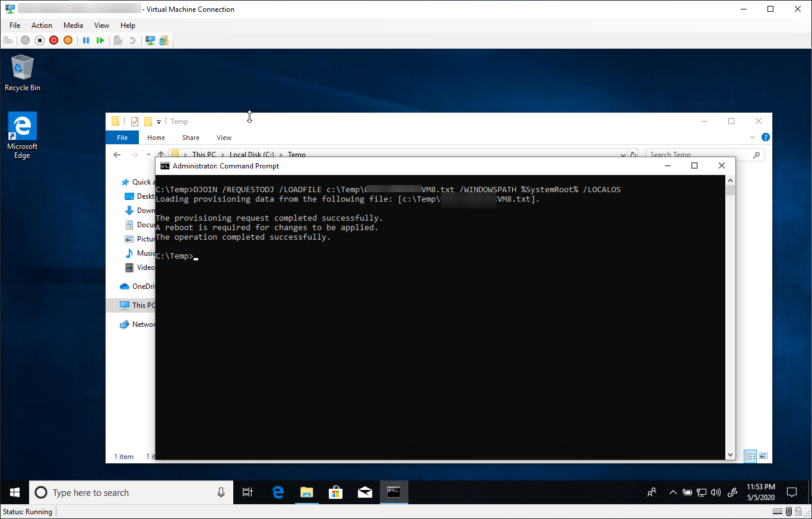Open the View menu of VM Connection
Screen dimensions: 812x519
pos(101,26)
